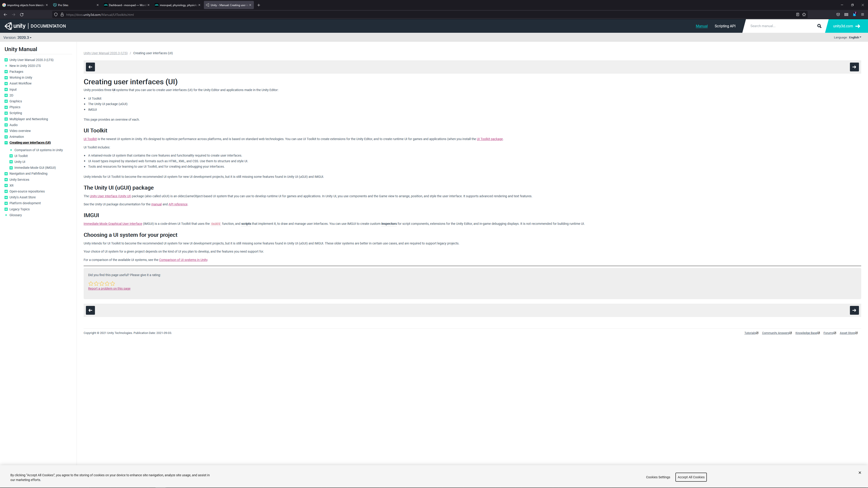Click the browser back arrow

[x=5, y=14]
